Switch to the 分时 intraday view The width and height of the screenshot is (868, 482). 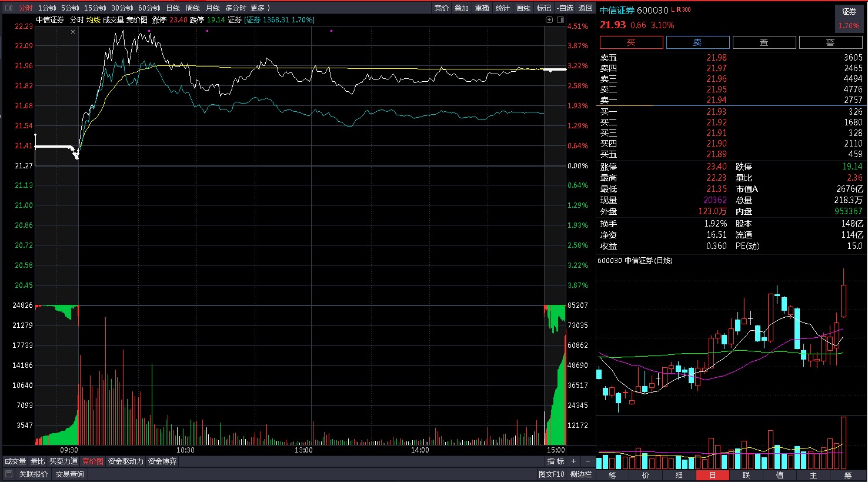26,8
